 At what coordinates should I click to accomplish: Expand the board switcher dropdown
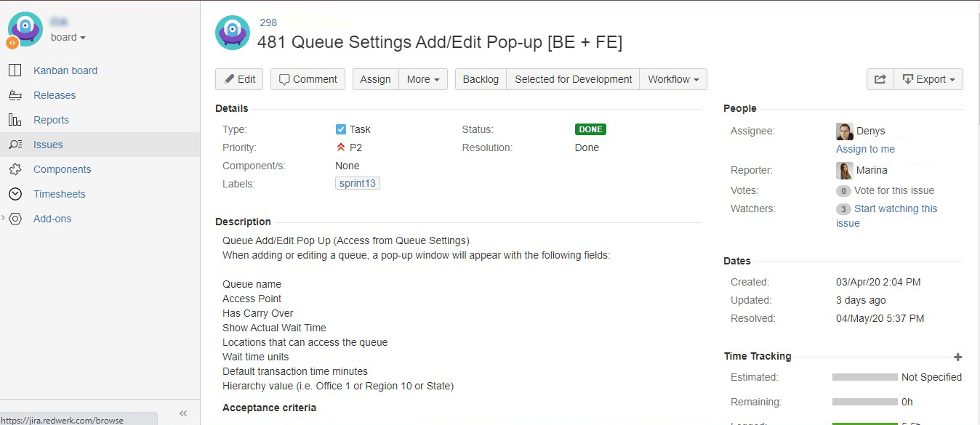click(x=68, y=37)
